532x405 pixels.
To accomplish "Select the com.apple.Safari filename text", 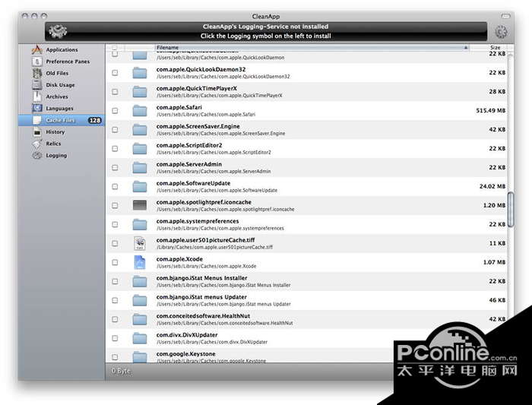I will tap(179, 108).
